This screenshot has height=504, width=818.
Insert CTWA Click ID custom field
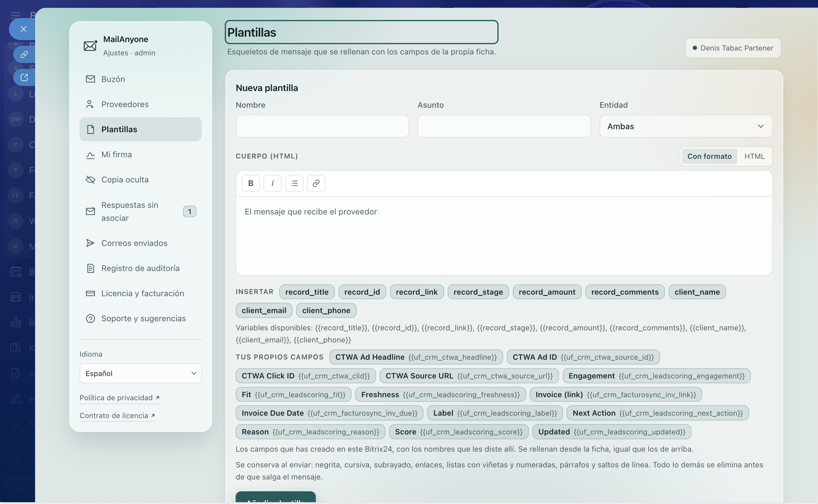pyautogui.click(x=306, y=376)
